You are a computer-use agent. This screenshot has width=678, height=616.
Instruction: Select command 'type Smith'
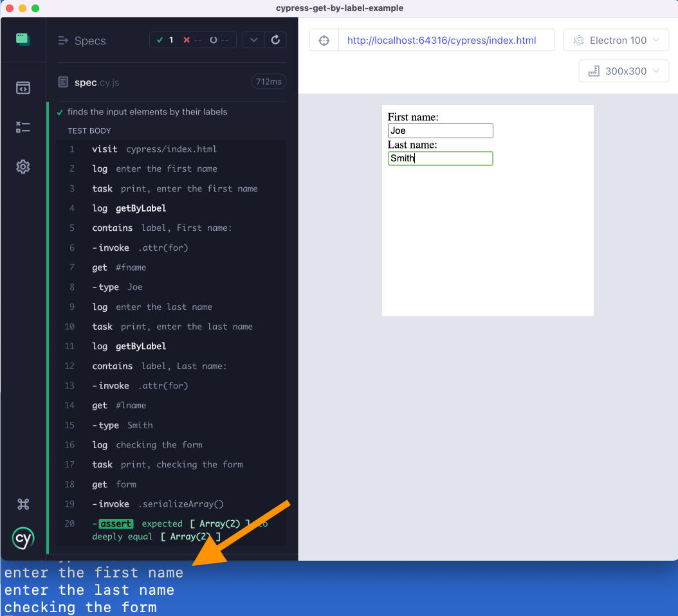[x=171, y=426]
